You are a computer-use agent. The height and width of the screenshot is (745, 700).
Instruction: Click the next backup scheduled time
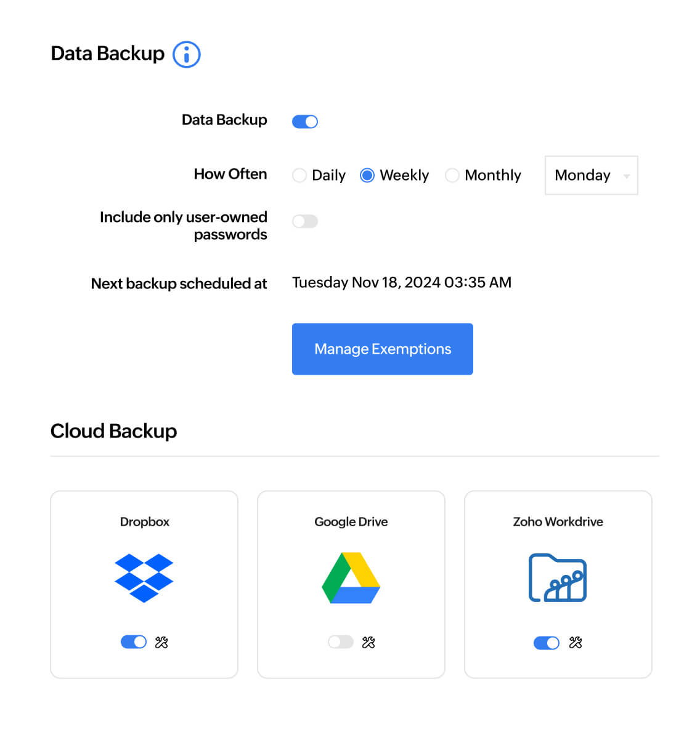[x=402, y=282]
